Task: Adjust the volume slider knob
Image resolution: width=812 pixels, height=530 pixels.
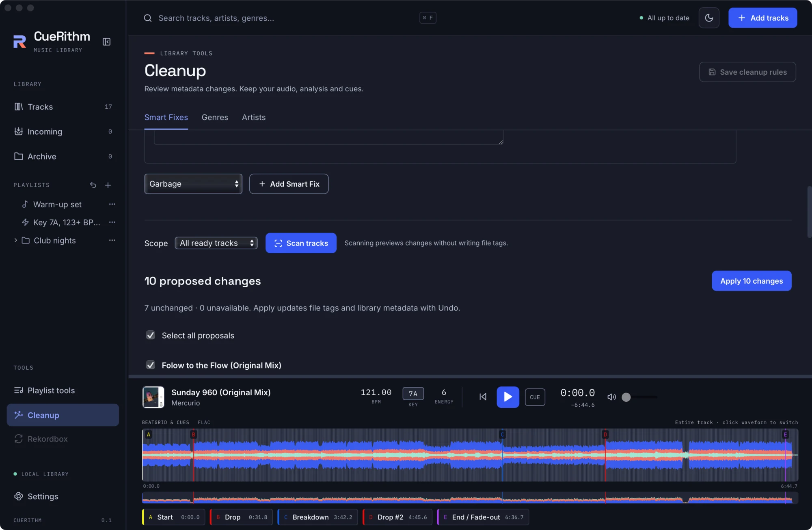Action: (626, 397)
